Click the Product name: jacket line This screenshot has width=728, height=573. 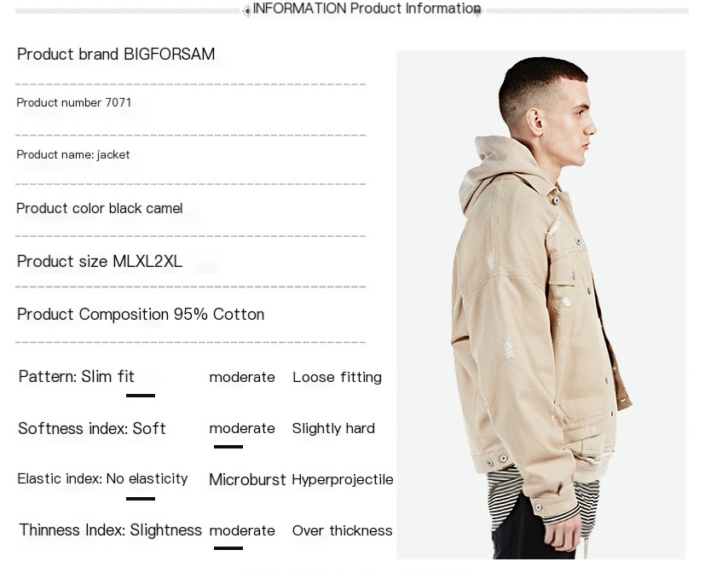coord(73,154)
